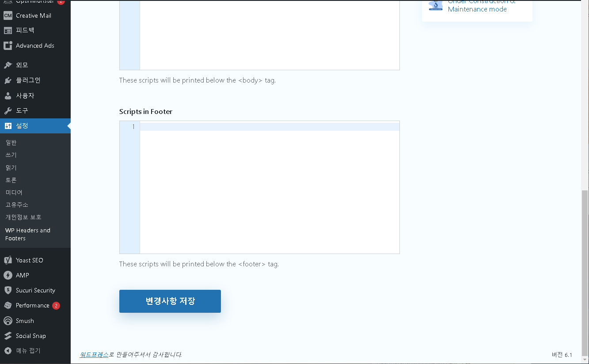The width and height of the screenshot is (589, 364).
Task: Open the Yoast SEO menu
Action: coord(35,260)
